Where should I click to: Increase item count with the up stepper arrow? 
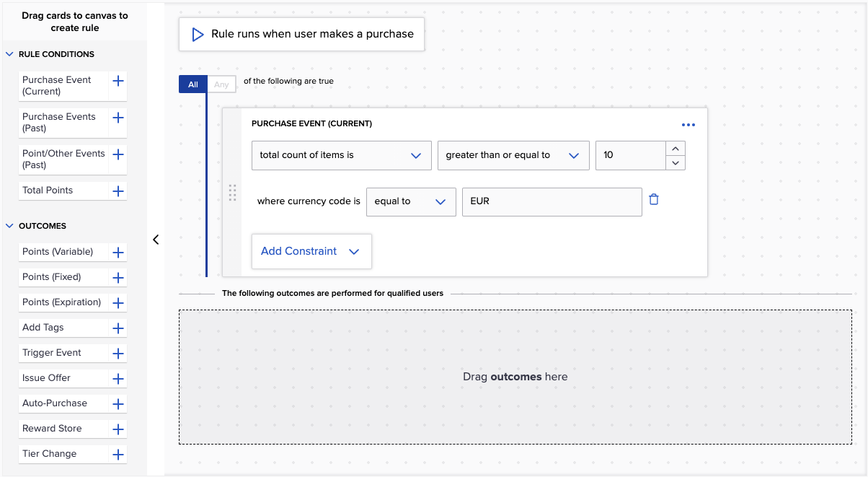point(675,149)
